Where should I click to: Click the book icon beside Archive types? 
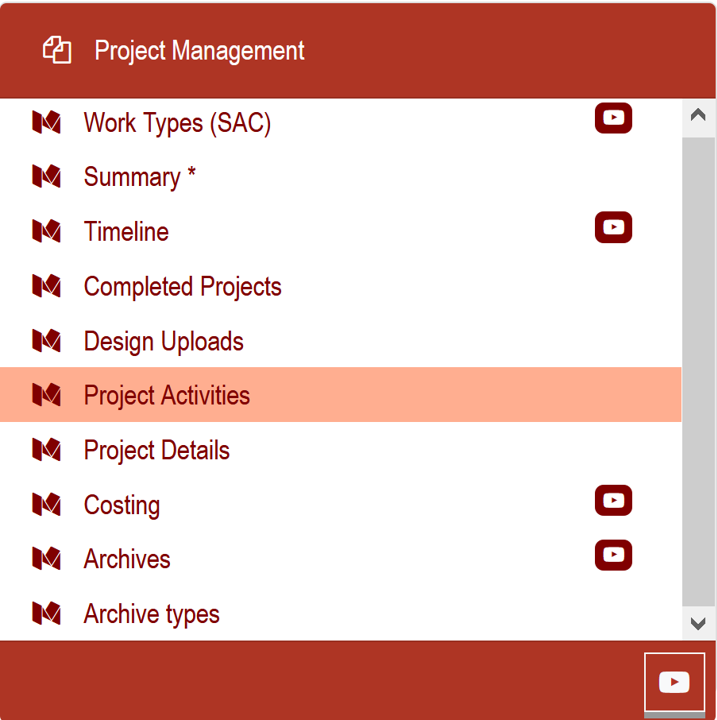click(46, 613)
